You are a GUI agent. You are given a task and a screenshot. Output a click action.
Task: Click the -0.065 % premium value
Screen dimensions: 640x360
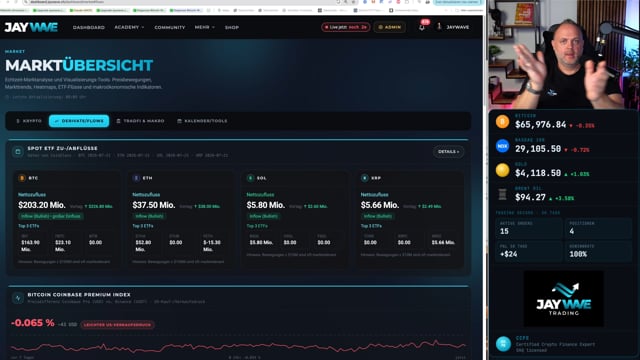(x=33, y=323)
